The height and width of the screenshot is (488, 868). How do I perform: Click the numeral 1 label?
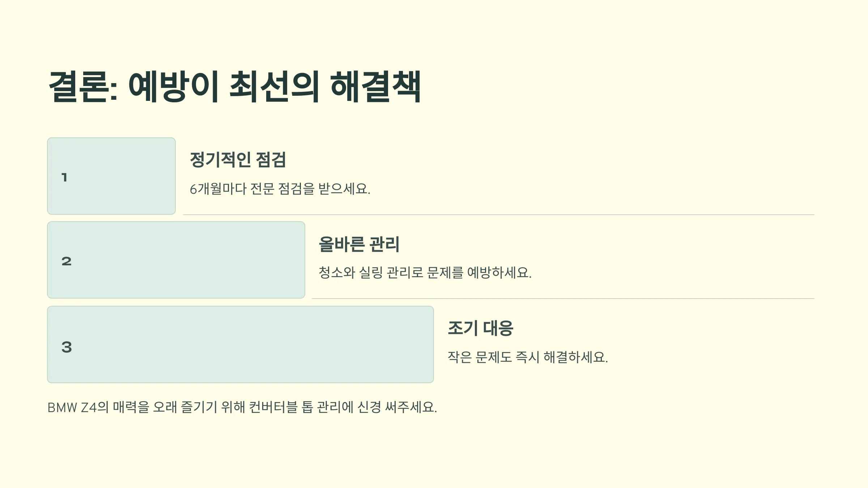click(64, 177)
